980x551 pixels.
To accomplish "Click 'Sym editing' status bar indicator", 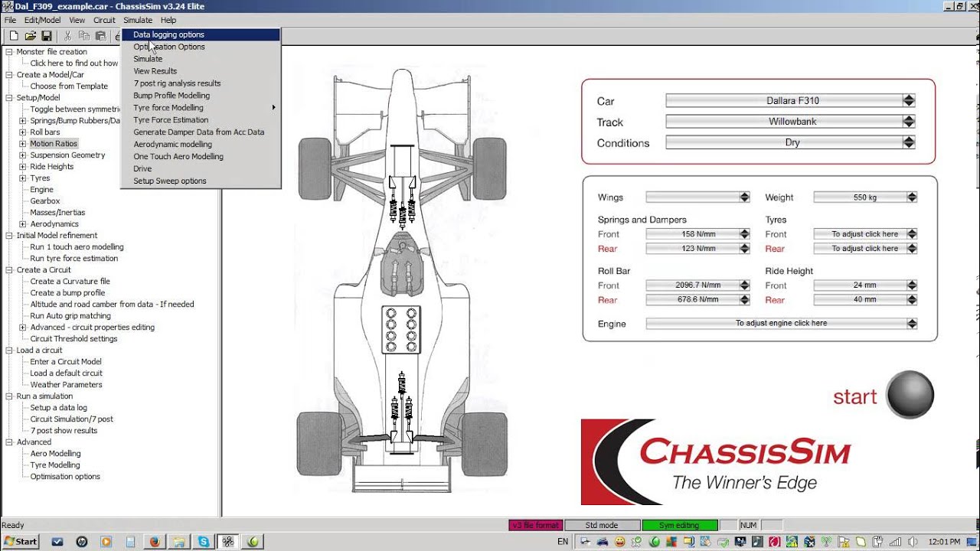I will click(x=680, y=525).
